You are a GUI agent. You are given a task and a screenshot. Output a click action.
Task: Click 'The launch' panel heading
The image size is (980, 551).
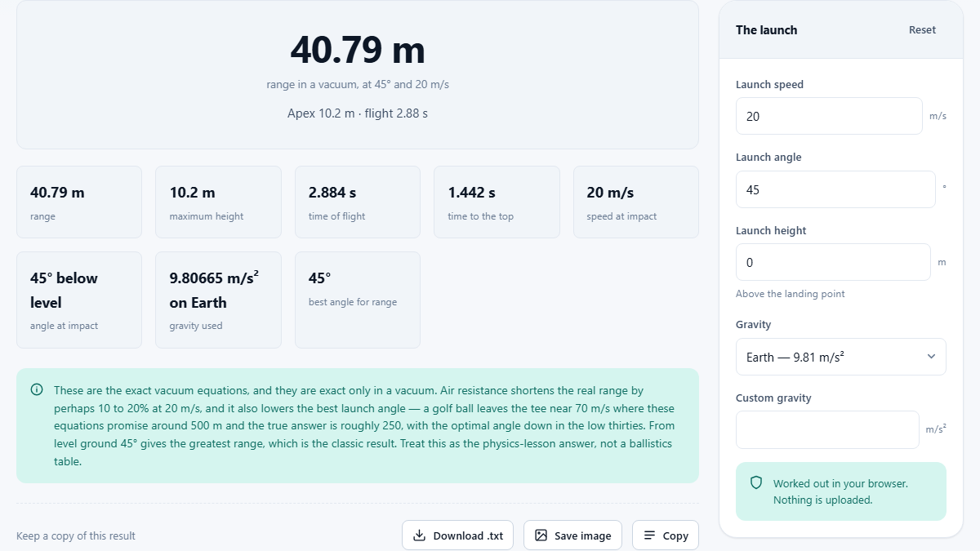tap(766, 30)
